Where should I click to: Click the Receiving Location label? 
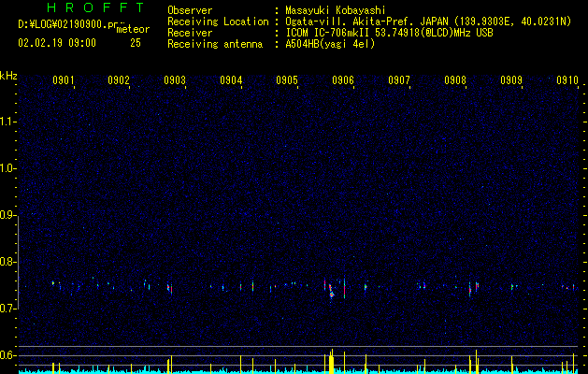tap(218, 22)
